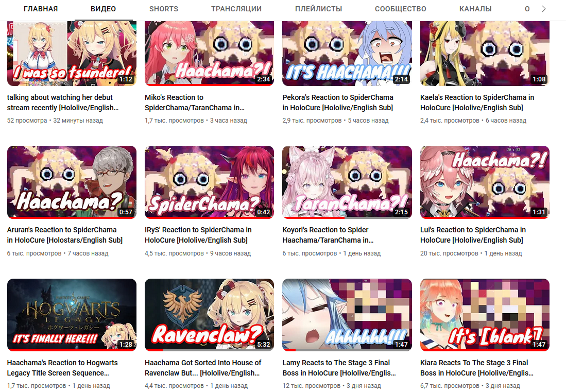Screen dimensions: 566x392
Task: Open Lamy's Ahhhhhh!!! video thumbnail
Action: (x=347, y=315)
